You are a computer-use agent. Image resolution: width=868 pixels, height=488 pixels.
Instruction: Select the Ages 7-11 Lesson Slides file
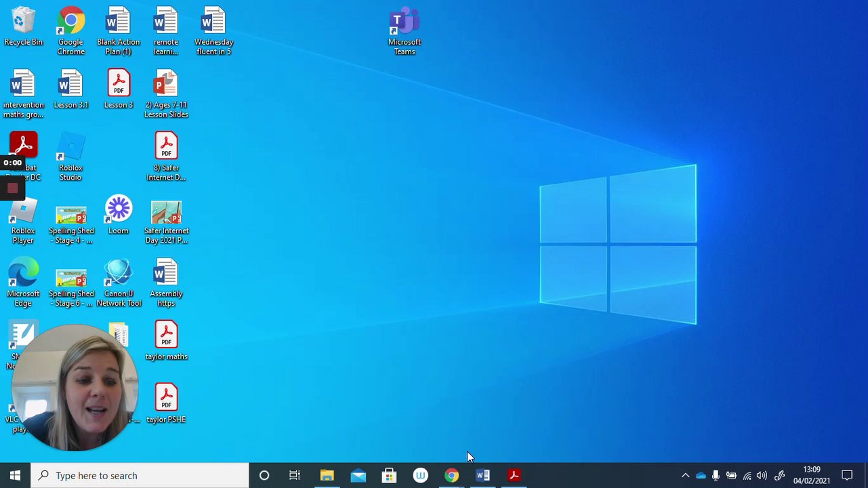[166, 94]
